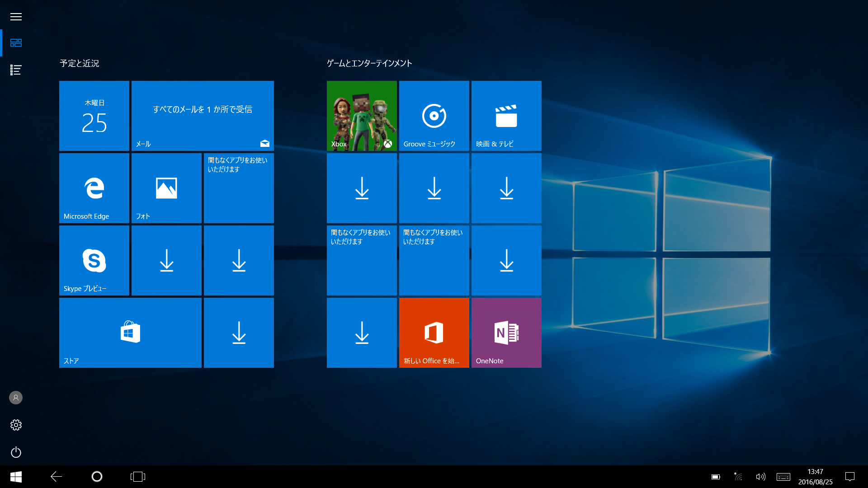Open the user account icon
Viewport: 868px width, 488px height.
pyautogui.click(x=16, y=398)
